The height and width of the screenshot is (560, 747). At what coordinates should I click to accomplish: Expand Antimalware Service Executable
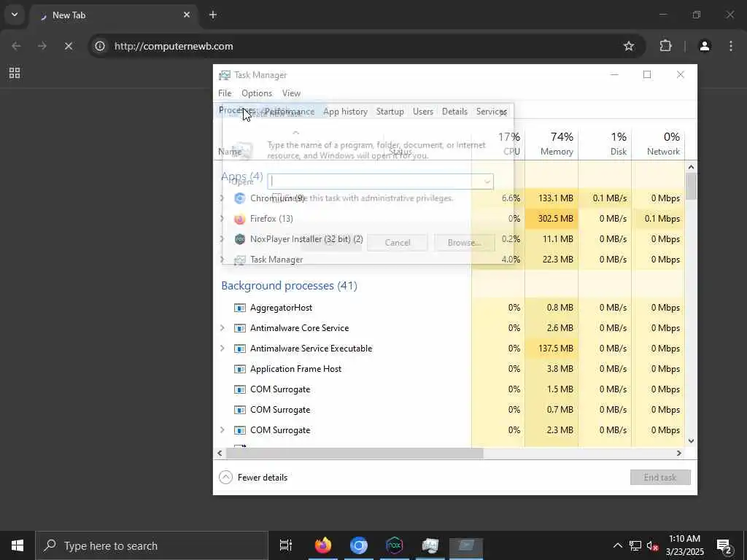(x=222, y=349)
